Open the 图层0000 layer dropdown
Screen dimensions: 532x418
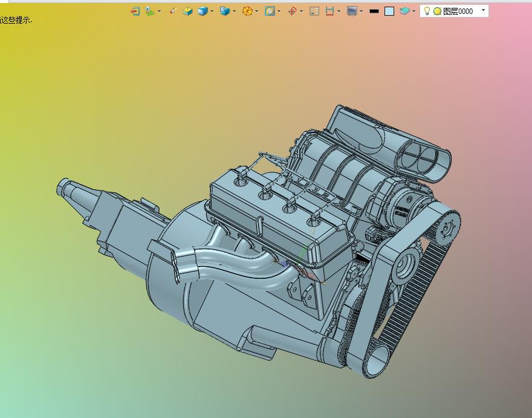click(x=483, y=10)
